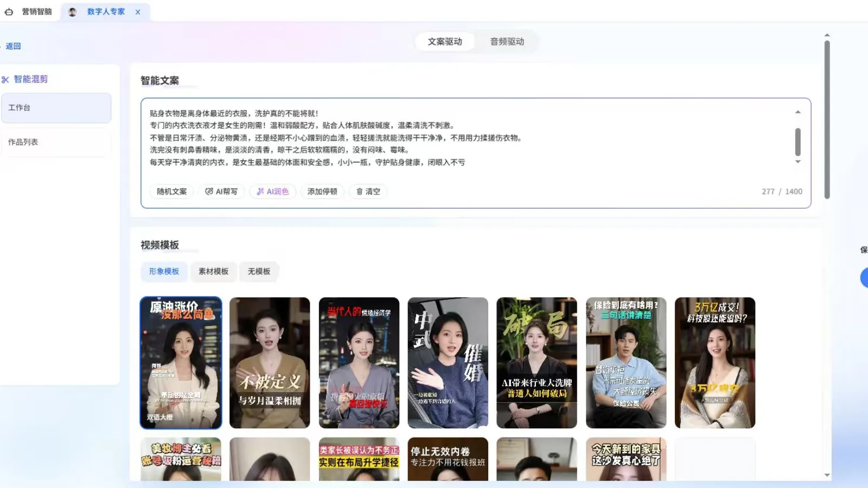Click the avatar icon on 数字人专家 tab
Viewport: 868px width, 488px height.
(x=73, y=11)
